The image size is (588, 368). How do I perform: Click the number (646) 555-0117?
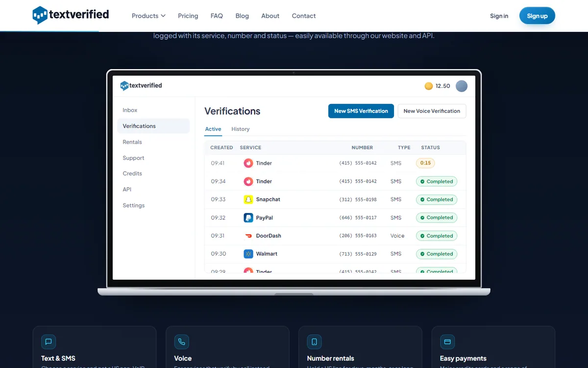click(358, 217)
